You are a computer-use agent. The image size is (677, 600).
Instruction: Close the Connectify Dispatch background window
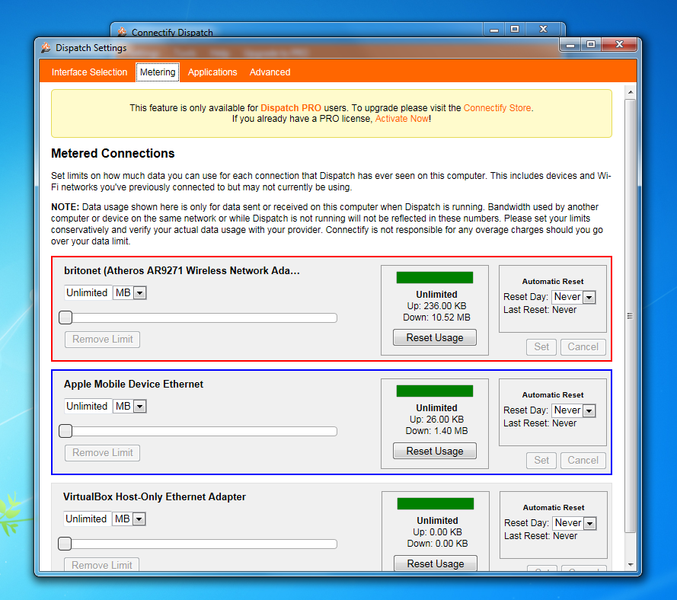click(544, 29)
